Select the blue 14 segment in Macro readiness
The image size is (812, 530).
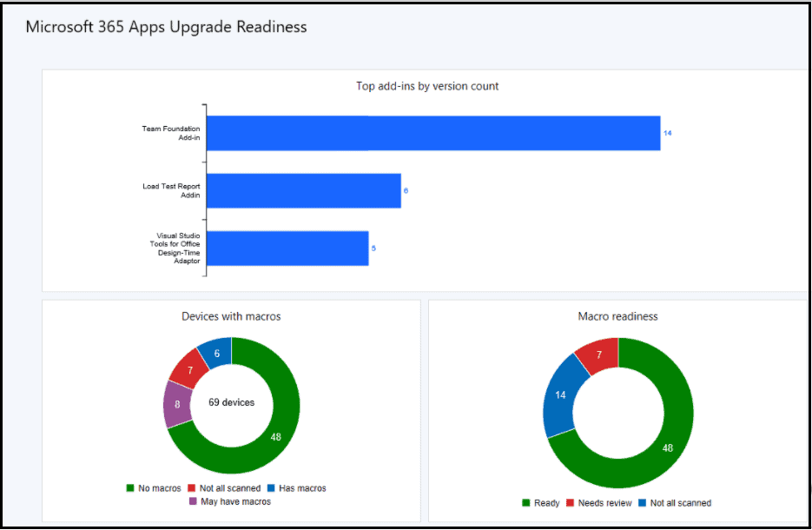(560, 395)
